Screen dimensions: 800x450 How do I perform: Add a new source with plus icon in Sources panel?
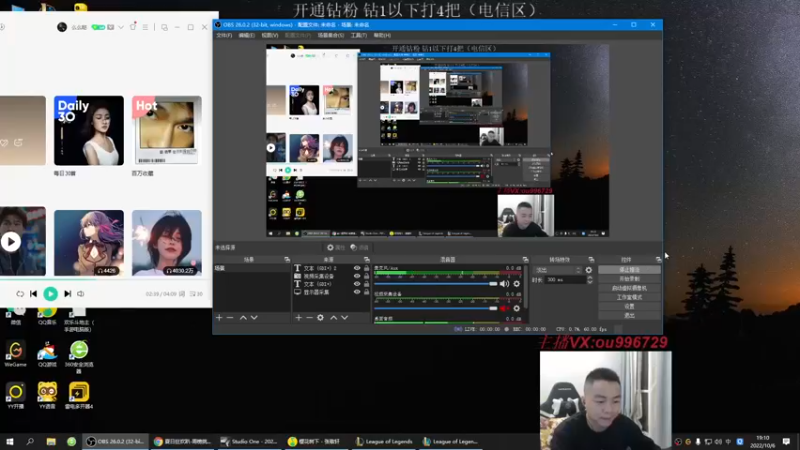pyautogui.click(x=298, y=317)
